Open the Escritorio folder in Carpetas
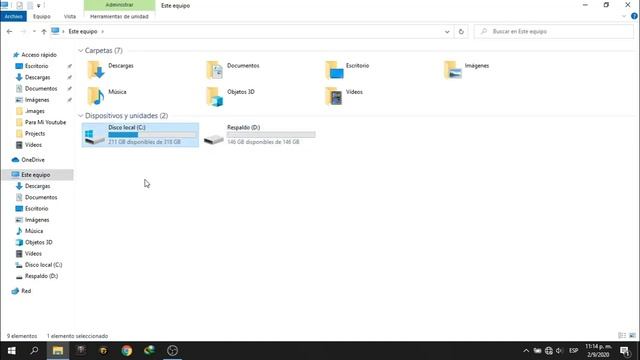 tap(347, 69)
